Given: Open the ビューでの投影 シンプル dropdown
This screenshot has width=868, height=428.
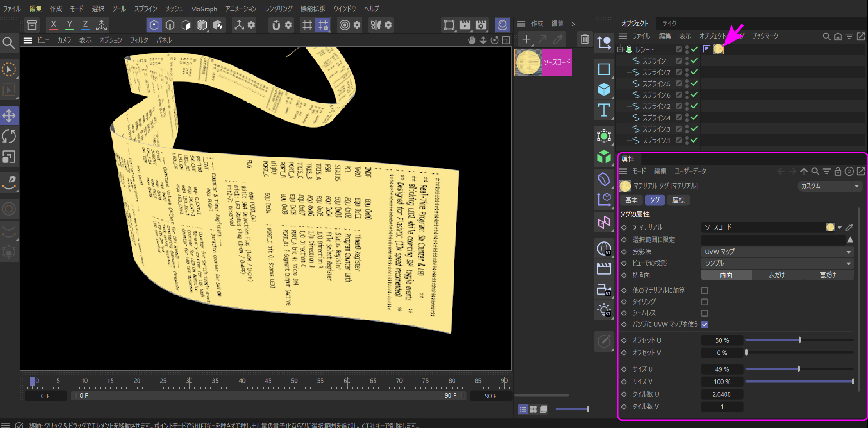Looking at the screenshot, I should click(777, 263).
